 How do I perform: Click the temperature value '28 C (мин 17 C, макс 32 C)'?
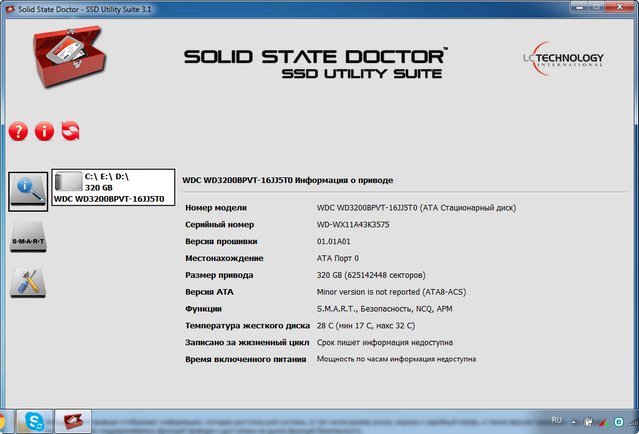(x=366, y=326)
